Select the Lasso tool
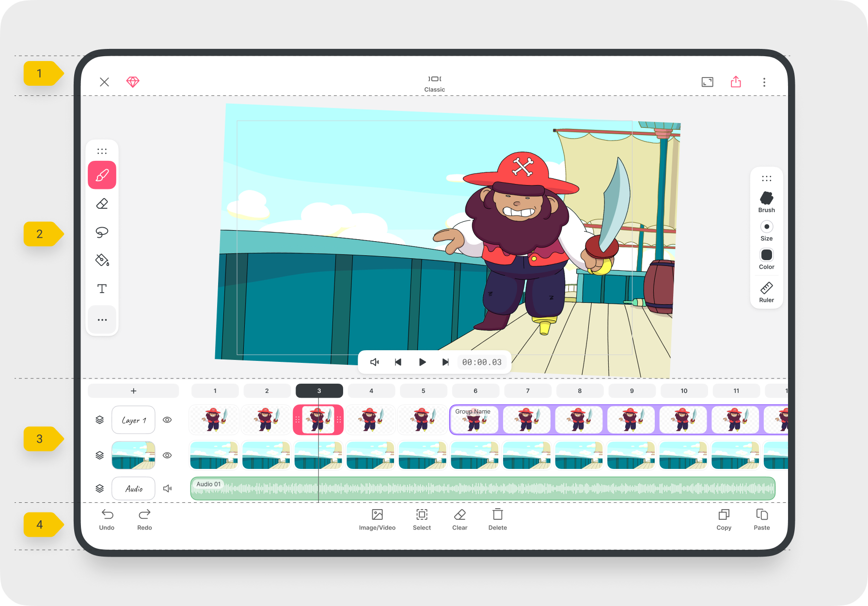This screenshot has height=606, width=868. click(102, 232)
